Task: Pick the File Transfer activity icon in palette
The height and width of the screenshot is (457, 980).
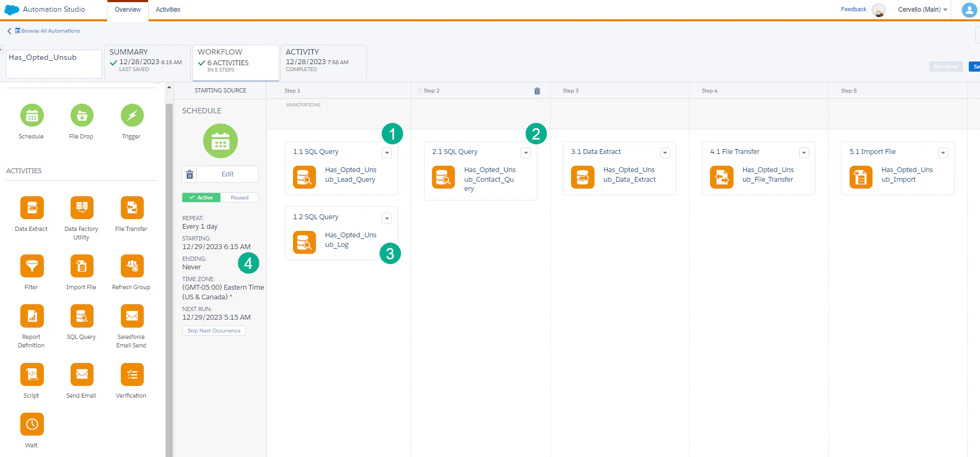Action: click(132, 207)
